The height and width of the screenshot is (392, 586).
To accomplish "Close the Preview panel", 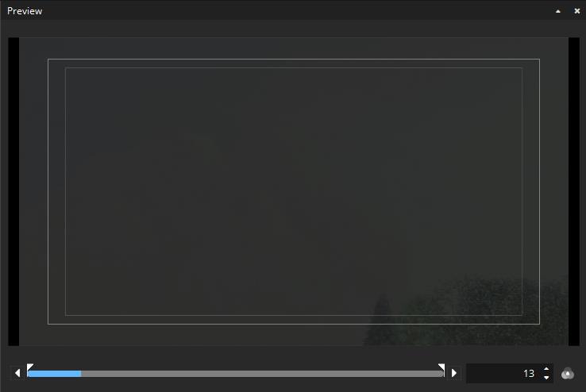I will pyautogui.click(x=577, y=11).
